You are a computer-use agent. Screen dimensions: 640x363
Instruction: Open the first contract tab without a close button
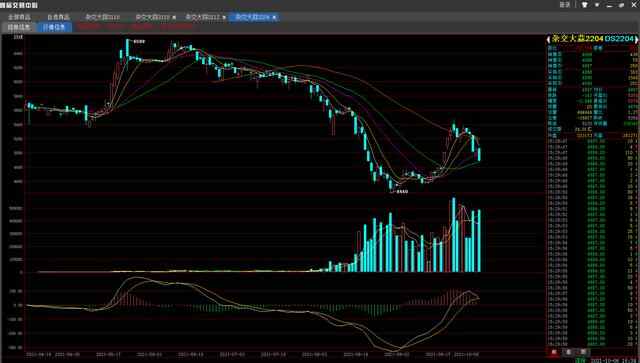[x=102, y=17]
